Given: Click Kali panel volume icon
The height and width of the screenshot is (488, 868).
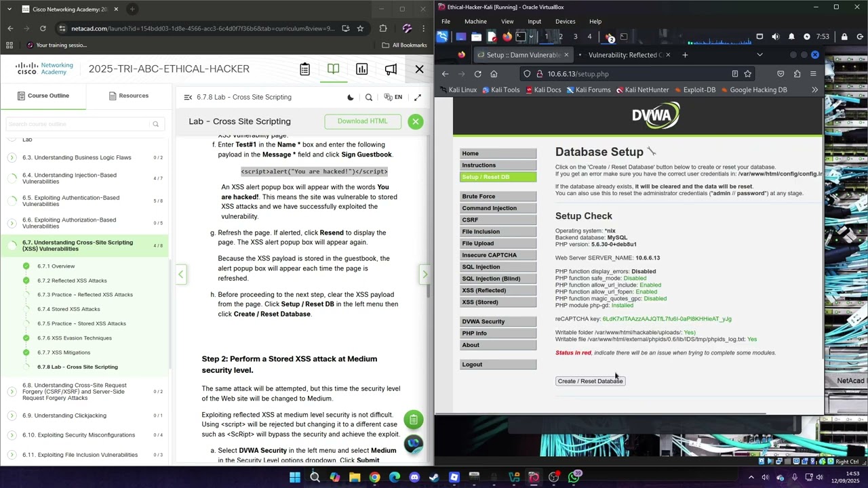Looking at the screenshot, I should (776, 37).
